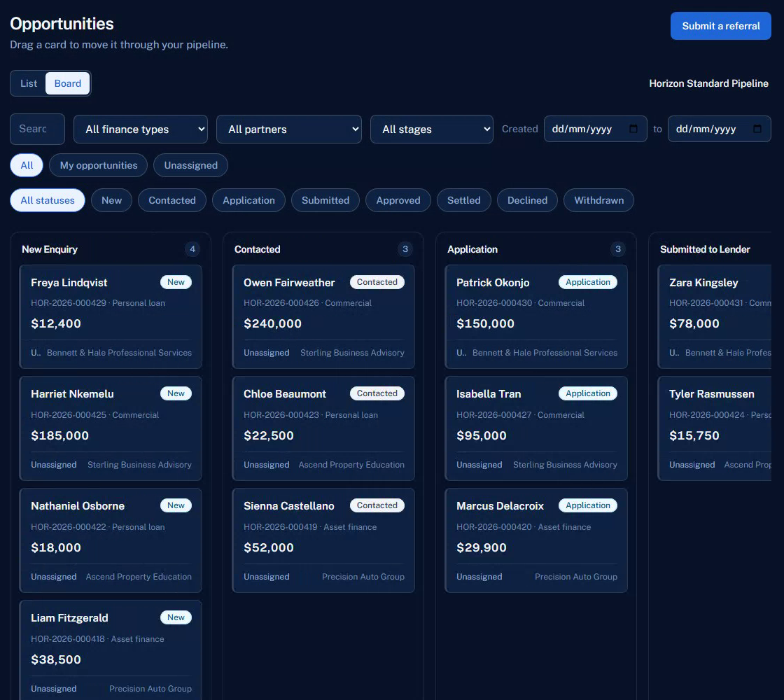Switch to List view
Viewport: 784px width, 700px height.
pyautogui.click(x=29, y=83)
